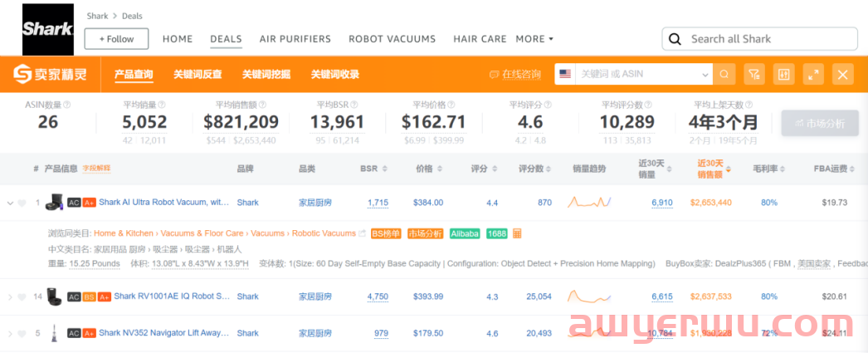
Task: Click the 字段解释 link
Action: (x=97, y=168)
